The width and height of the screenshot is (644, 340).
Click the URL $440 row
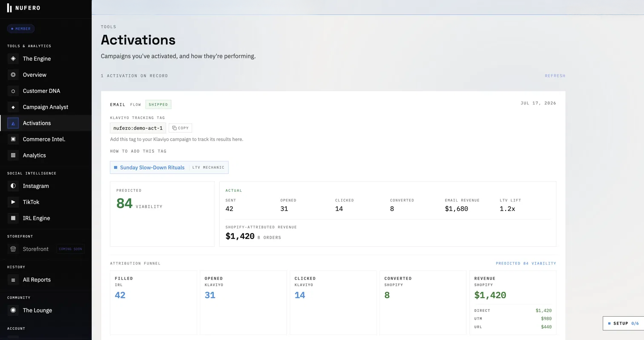click(513, 327)
